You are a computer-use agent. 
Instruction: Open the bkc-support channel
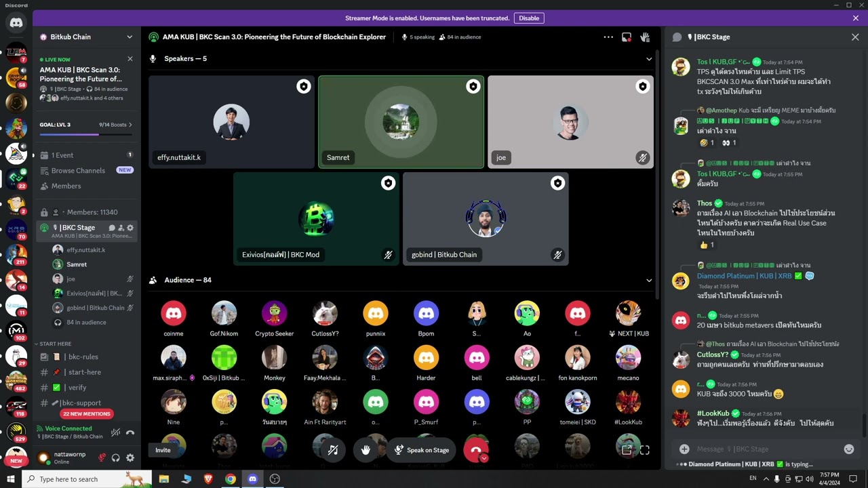[87, 403]
